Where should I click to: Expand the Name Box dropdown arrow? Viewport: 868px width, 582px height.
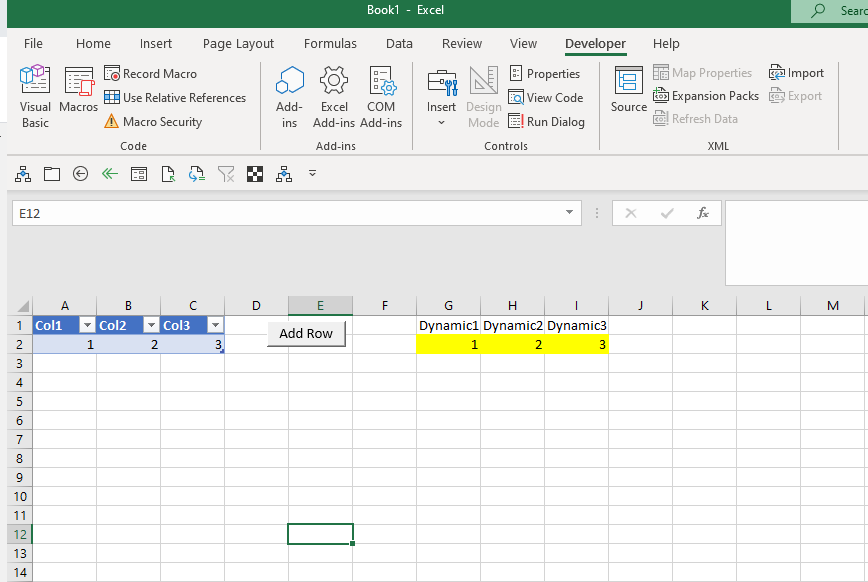[569, 213]
